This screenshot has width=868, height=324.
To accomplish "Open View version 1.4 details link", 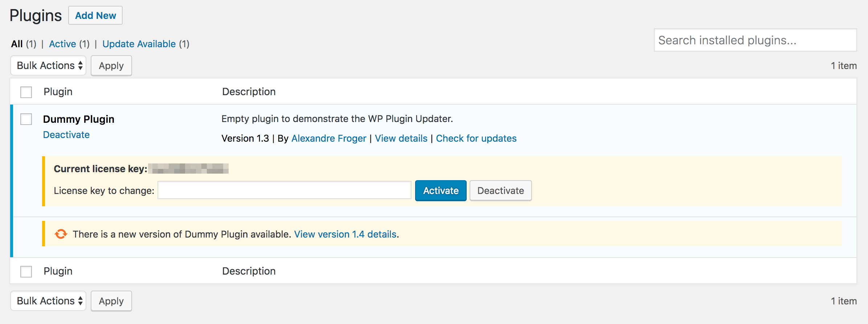I will [345, 234].
